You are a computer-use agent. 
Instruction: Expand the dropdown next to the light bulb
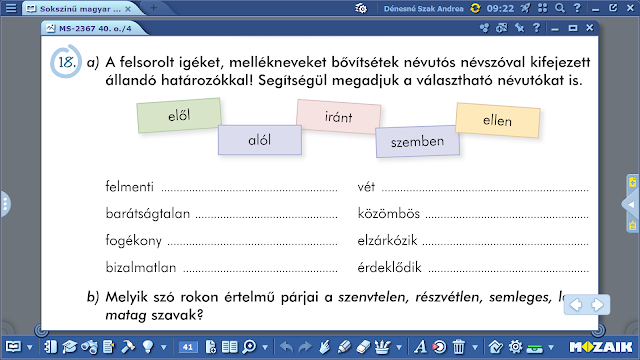pyautogui.click(x=164, y=348)
